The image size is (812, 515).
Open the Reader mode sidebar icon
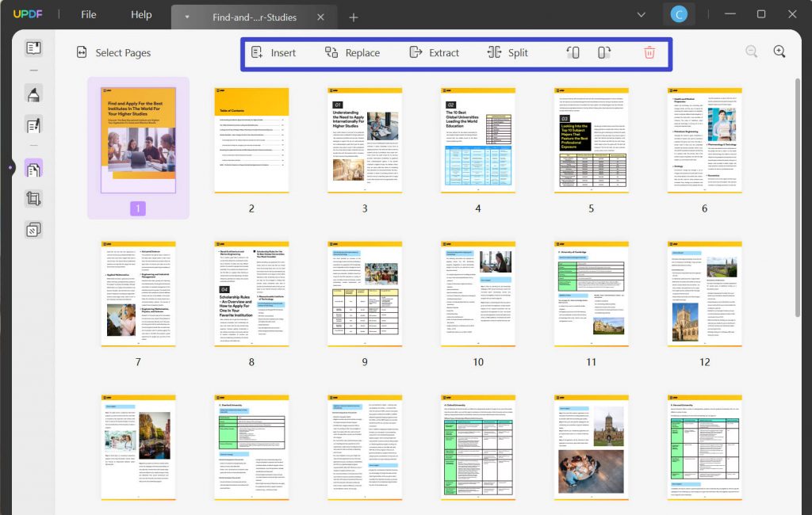click(32, 48)
